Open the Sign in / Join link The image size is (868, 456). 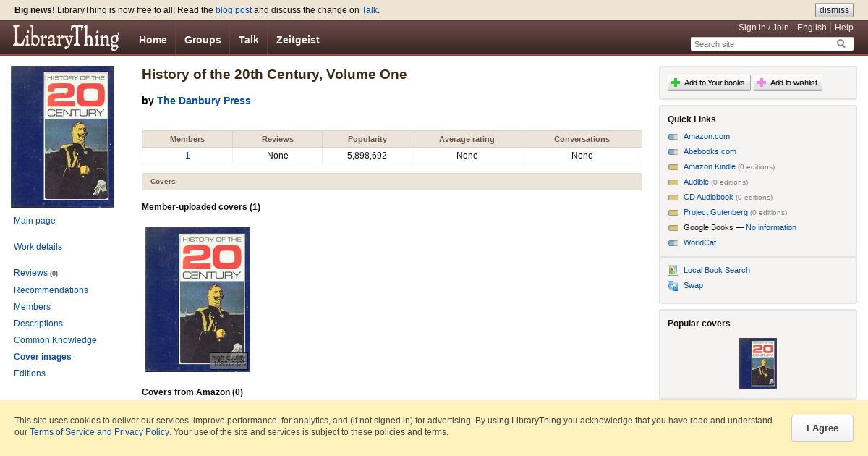point(764,28)
